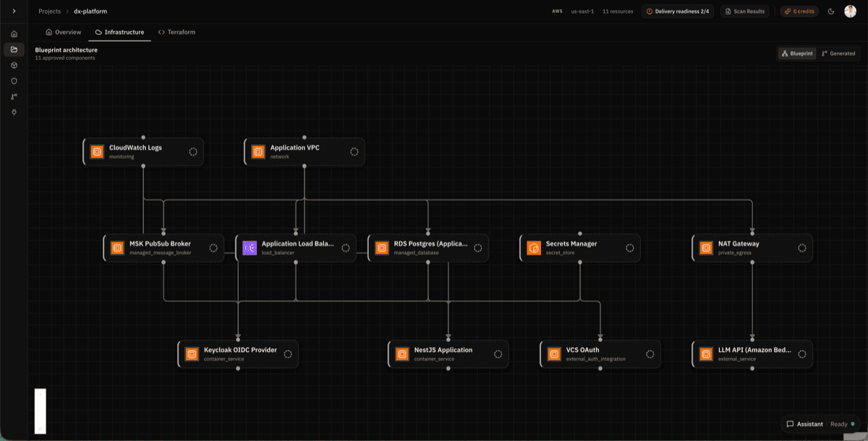Click the Secrets Manager node icon

(x=534, y=248)
